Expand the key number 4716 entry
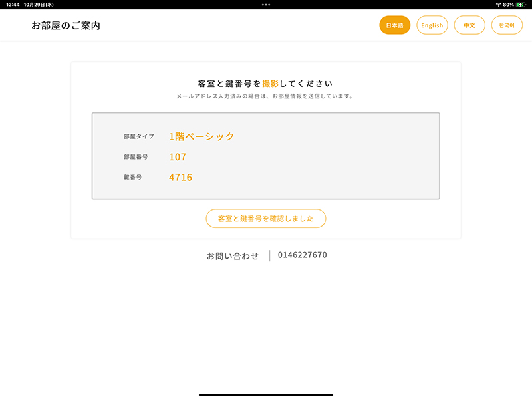This screenshot has width=532, height=399. (180, 176)
